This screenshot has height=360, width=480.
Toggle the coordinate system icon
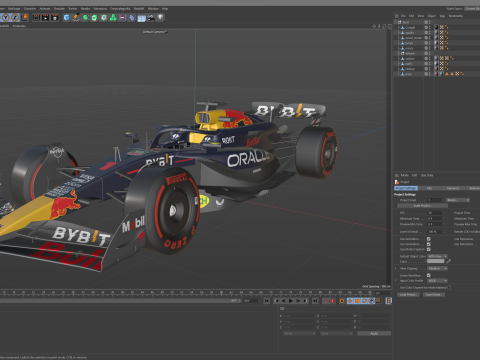(25, 17)
